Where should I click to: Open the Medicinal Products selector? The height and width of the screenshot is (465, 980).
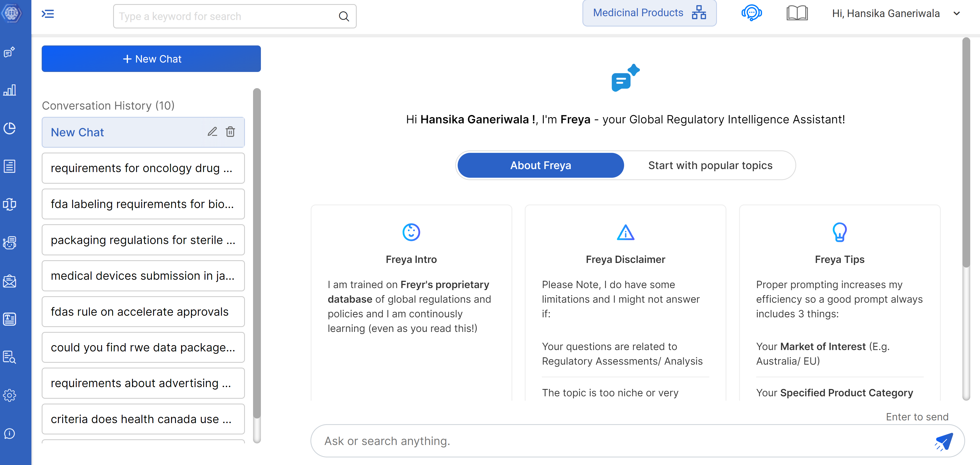[x=649, y=13]
